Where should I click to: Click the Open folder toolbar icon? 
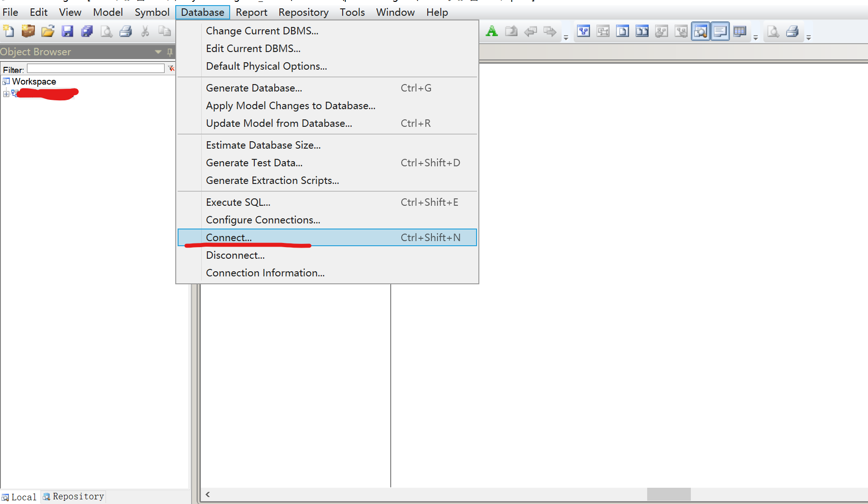[x=48, y=31]
